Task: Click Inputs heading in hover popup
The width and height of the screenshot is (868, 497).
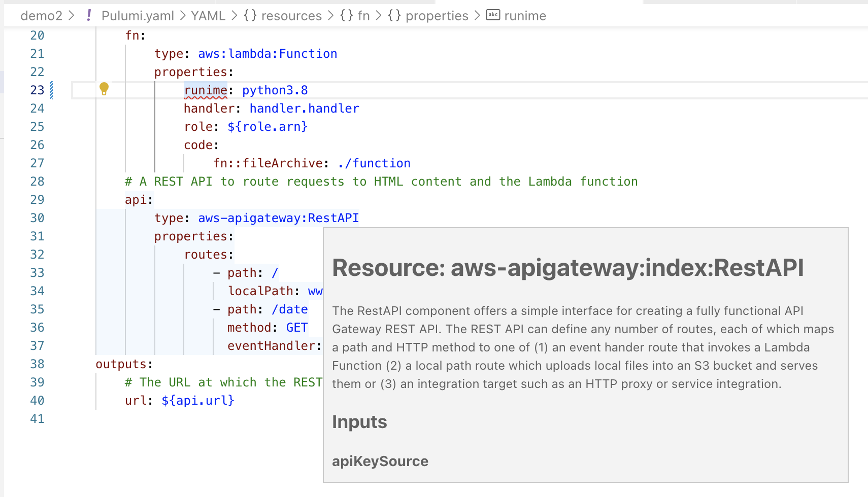Action: pyautogui.click(x=359, y=422)
